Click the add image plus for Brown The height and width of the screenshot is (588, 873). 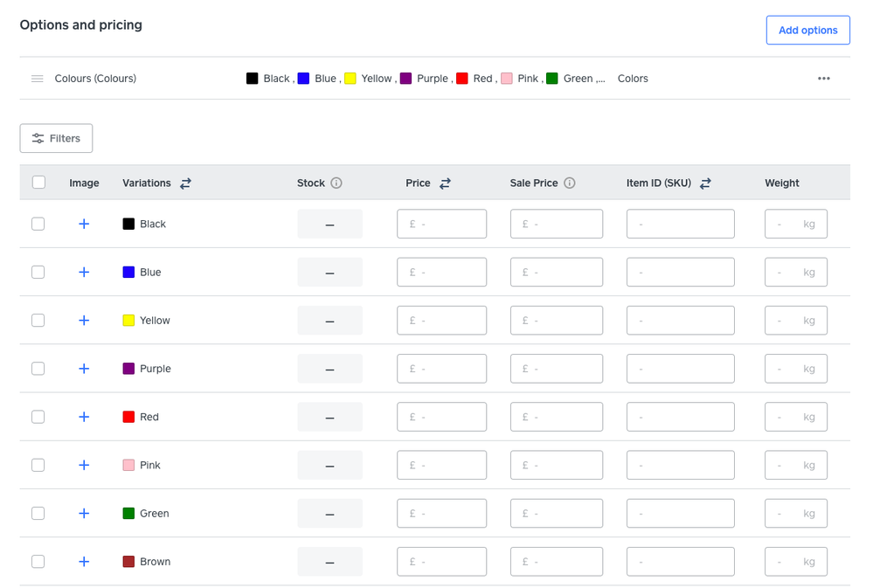pyautogui.click(x=84, y=562)
